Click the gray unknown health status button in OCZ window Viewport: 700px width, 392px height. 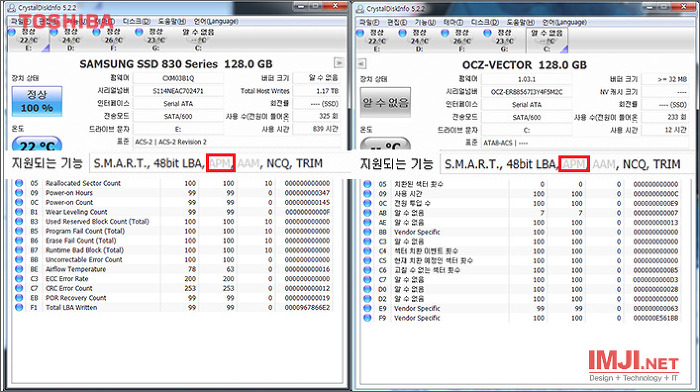(x=385, y=103)
